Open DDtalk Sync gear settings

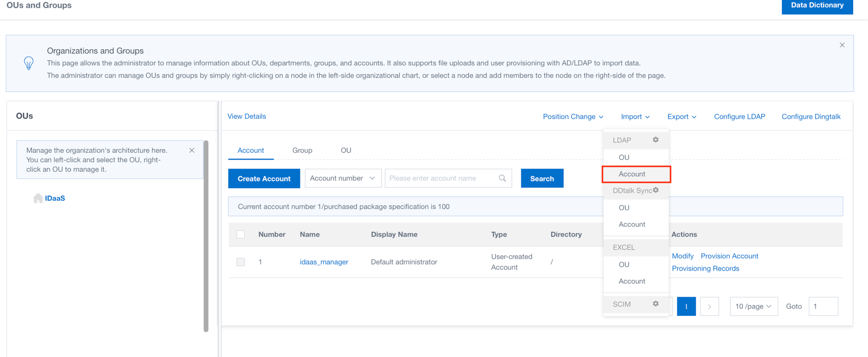coord(656,190)
